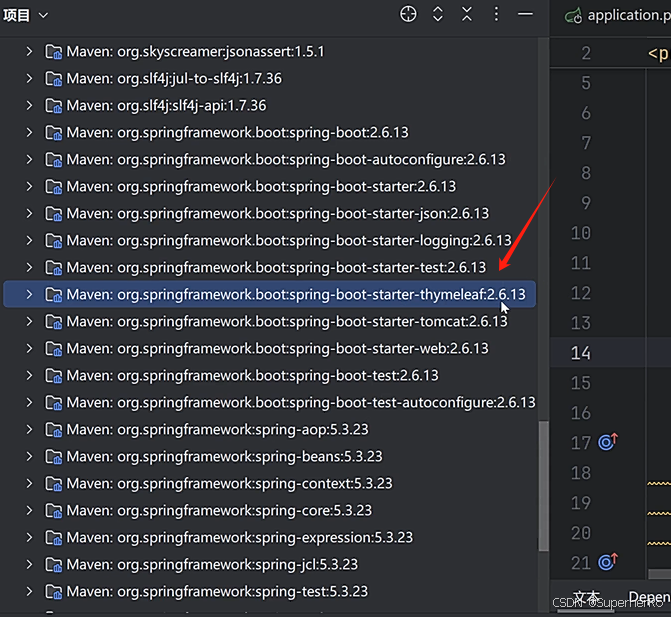Click library icon of spring-context:5.3.23
The height and width of the screenshot is (617, 671).
[54, 484]
